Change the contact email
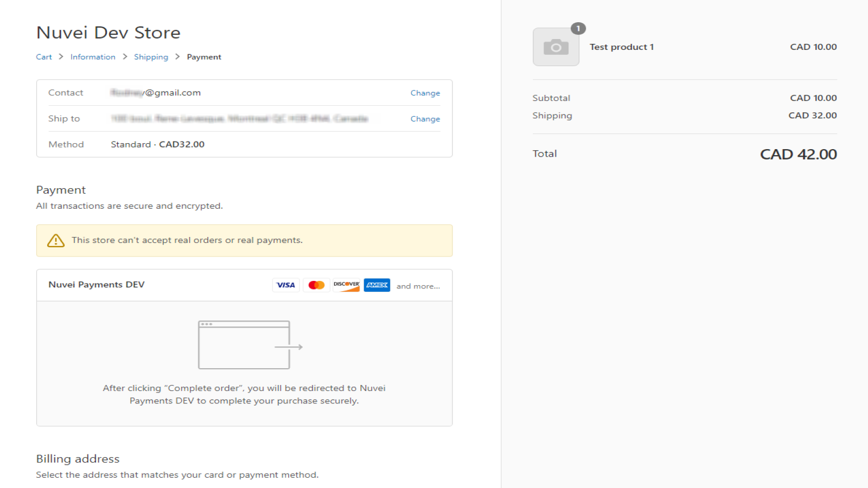This screenshot has width=868, height=488. click(x=425, y=93)
